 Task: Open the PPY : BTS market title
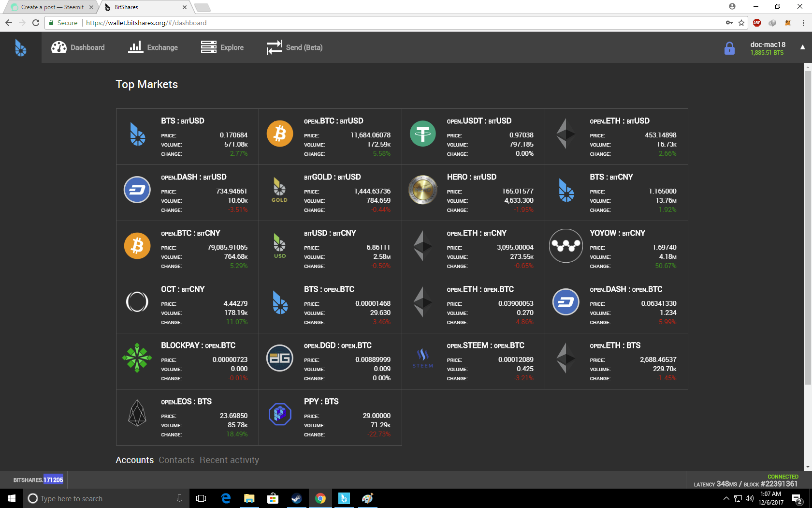tap(321, 402)
